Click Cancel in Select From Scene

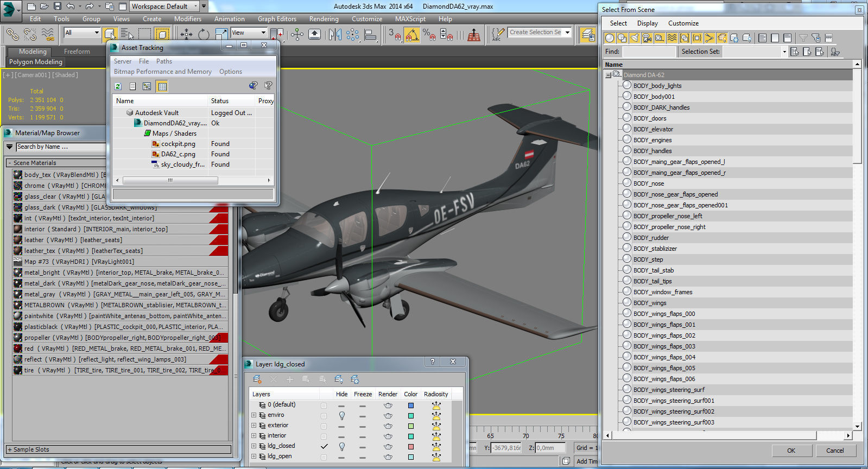click(x=835, y=451)
